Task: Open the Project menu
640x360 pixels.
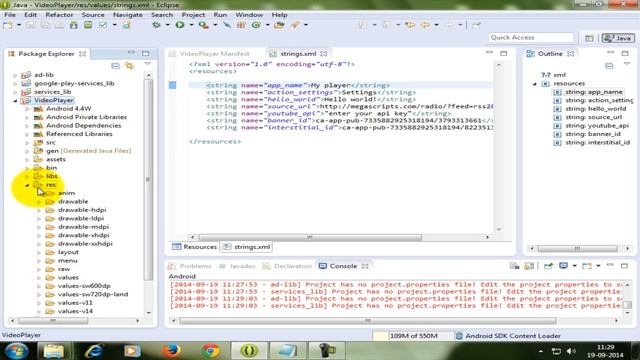Action: coord(193,15)
